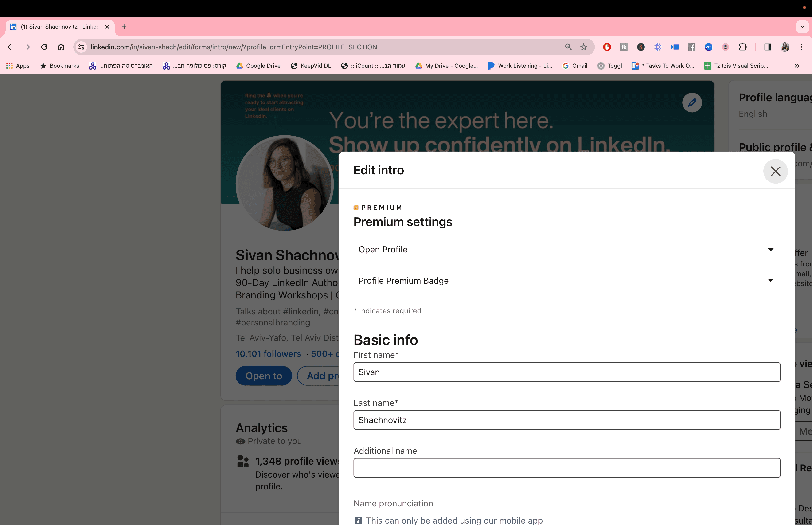
Task: Open the Apps bookmark shortcut
Action: (x=18, y=66)
